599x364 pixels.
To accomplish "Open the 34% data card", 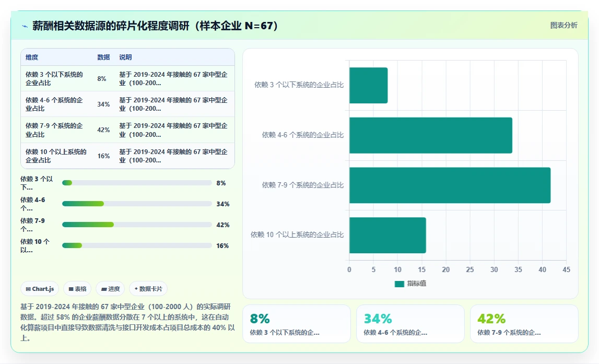I will point(410,323).
